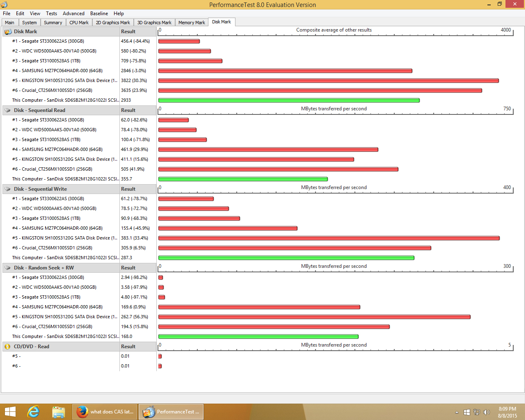
Task: Select the 2933 Disk Mark result value
Action: pyautogui.click(x=126, y=100)
